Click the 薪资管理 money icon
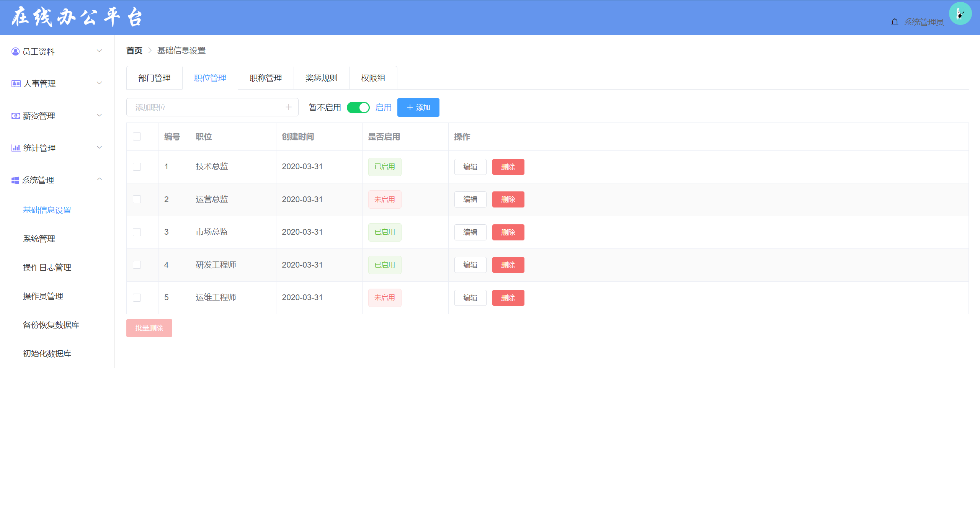 point(16,116)
